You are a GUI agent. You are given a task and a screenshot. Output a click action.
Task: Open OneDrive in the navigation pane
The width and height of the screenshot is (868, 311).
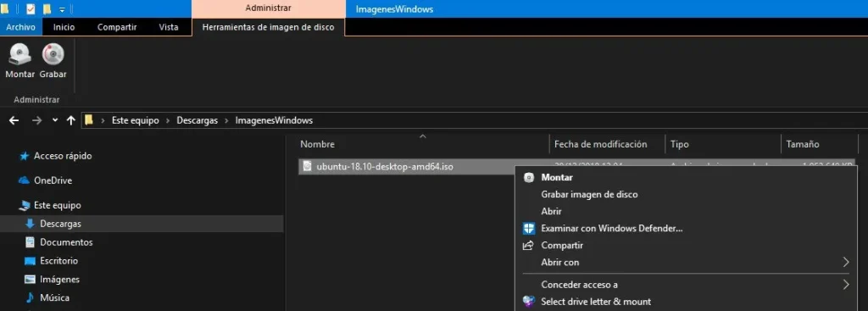[x=53, y=180]
